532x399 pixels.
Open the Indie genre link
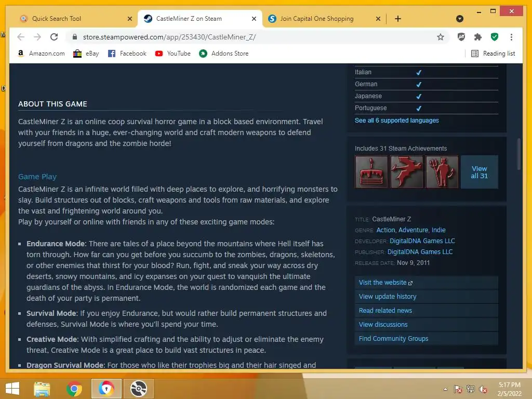tap(438, 230)
